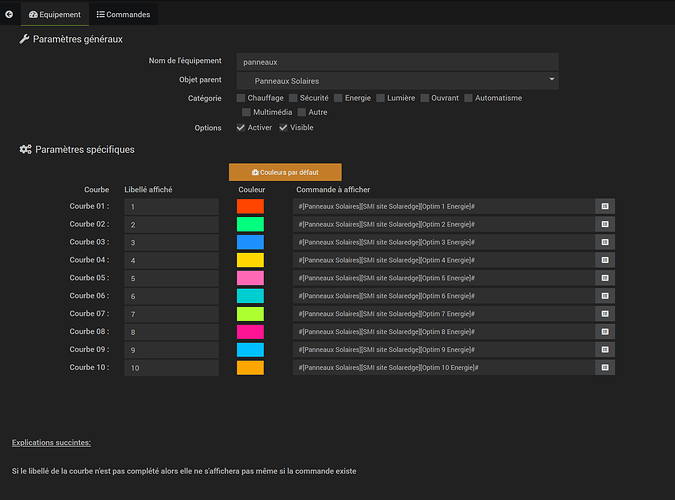Screen dimensions: 675x500
Task: Open command picker for Courbe 10
Action: pyautogui.click(x=605, y=368)
